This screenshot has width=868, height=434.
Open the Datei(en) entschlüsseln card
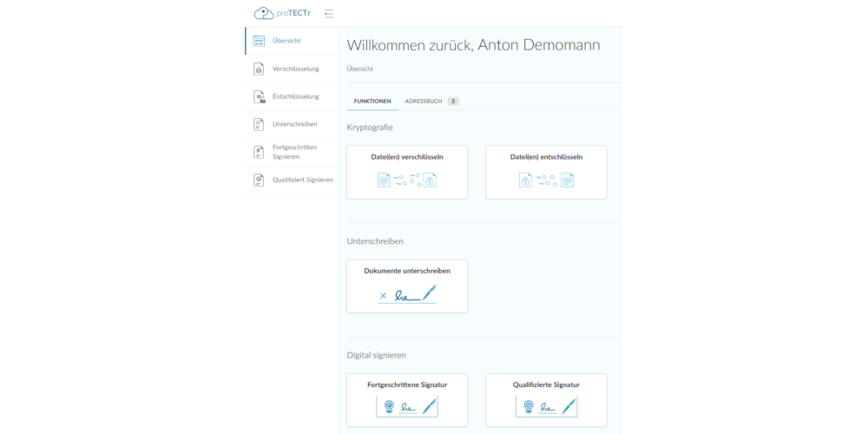(x=546, y=172)
